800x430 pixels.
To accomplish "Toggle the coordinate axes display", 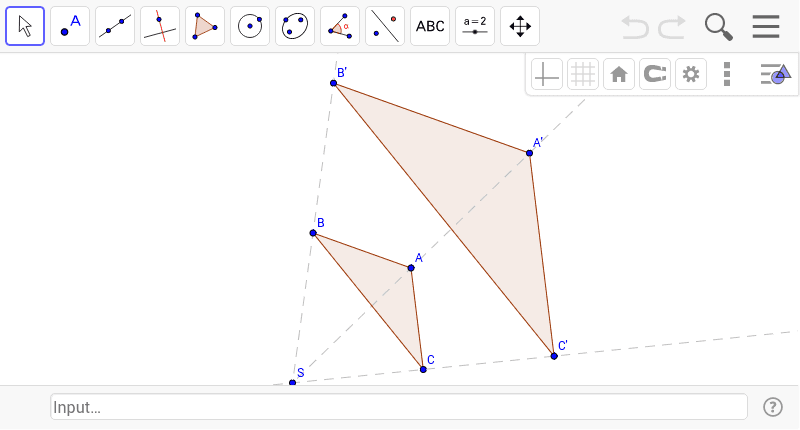I will pos(547,74).
